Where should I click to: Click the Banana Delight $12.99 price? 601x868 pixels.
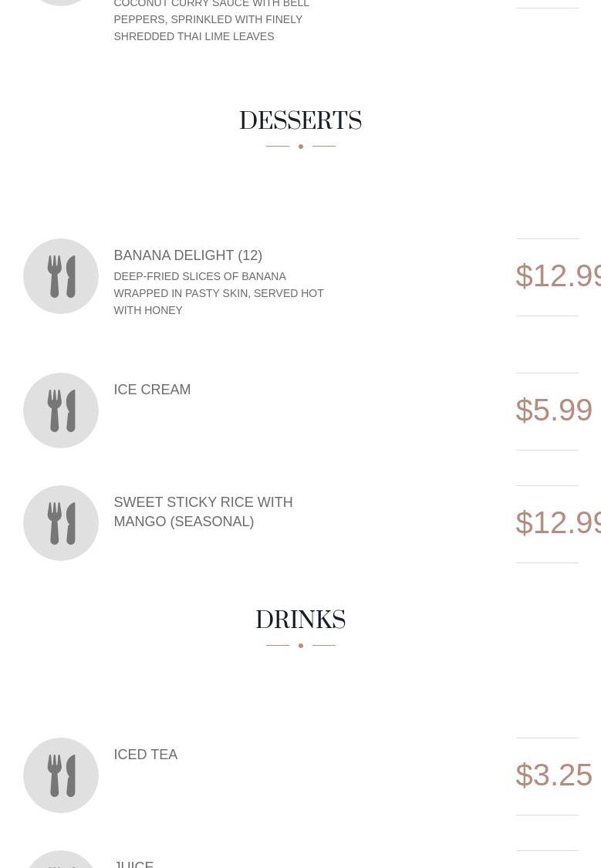coord(557,276)
